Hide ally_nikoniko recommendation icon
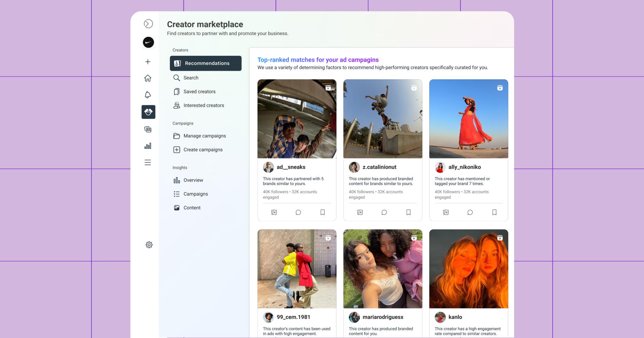Screen dimensions: 644x338 click(446, 212)
